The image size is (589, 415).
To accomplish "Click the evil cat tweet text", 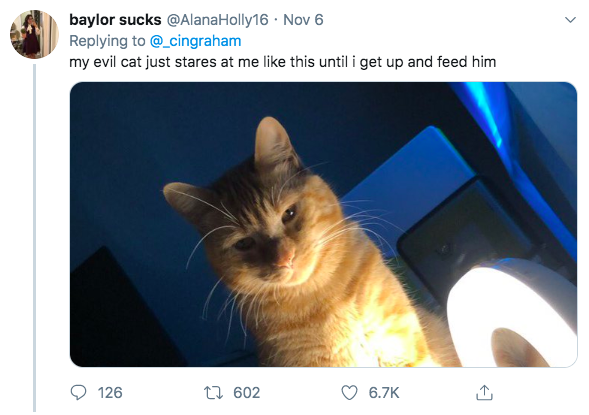I will [x=282, y=62].
